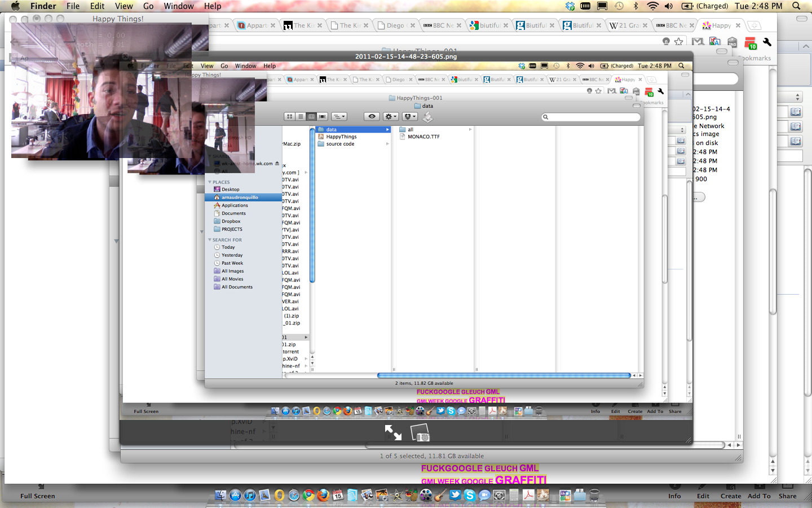Viewport: 812px width, 508px height.
Task: Collapse the PLACES section in the sidebar
Action: pyautogui.click(x=210, y=182)
